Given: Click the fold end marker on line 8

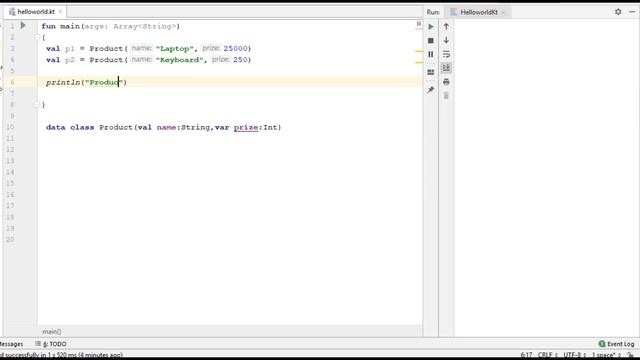Looking at the screenshot, I should tap(37, 104).
